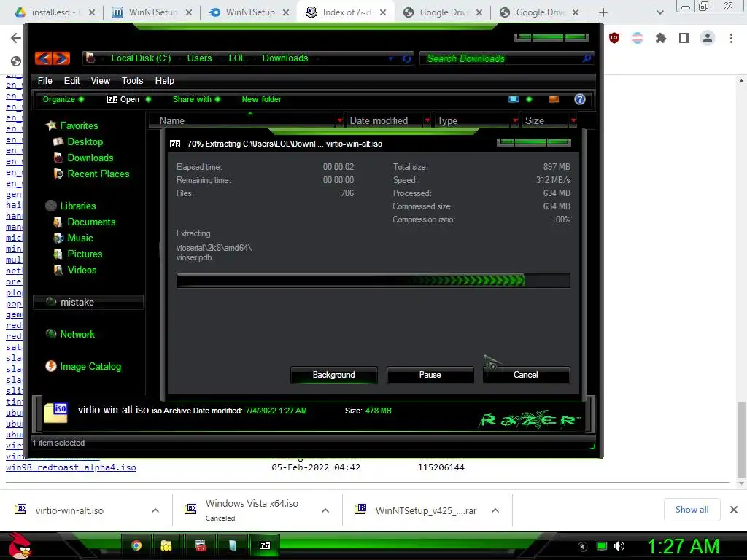Image resolution: width=747 pixels, height=560 pixels.
Task: Open the Help menu in Explorer
Action: coord(164,80)
